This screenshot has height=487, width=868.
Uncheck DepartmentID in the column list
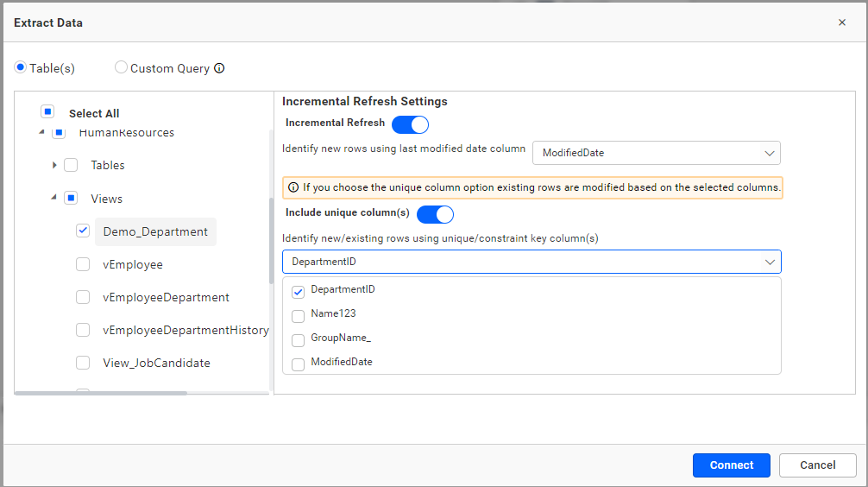tap(299, 292)
